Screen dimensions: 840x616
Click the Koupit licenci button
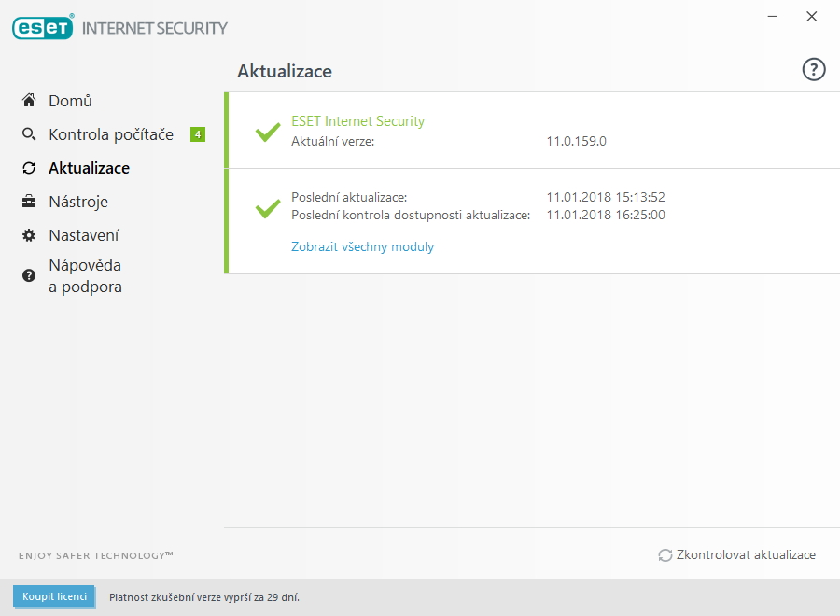(x=54, y=596)
